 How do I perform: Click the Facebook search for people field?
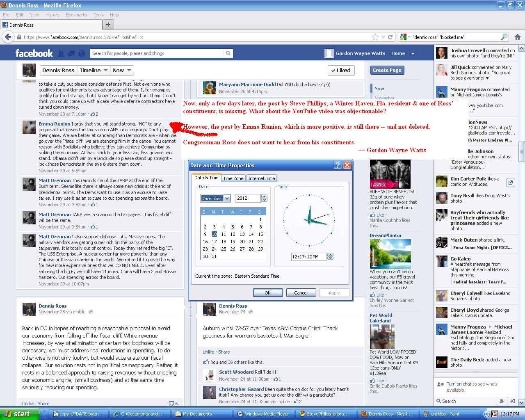(157, 53)
